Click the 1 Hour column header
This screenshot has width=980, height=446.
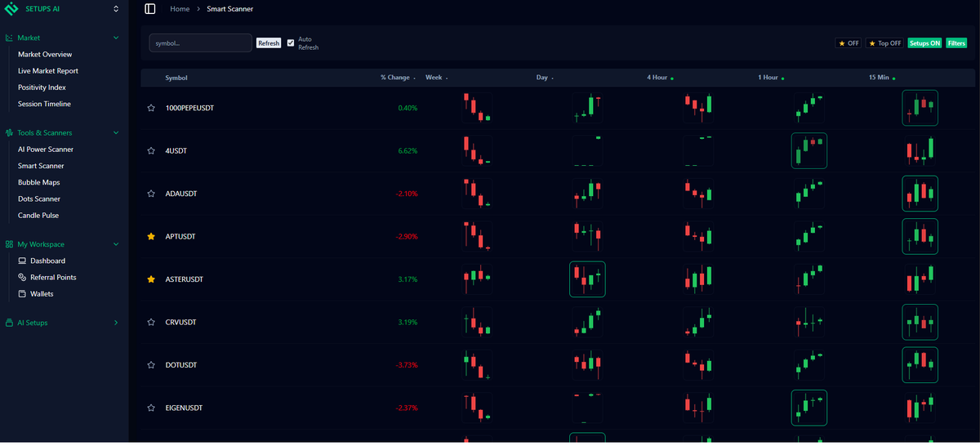coord(769,78)
